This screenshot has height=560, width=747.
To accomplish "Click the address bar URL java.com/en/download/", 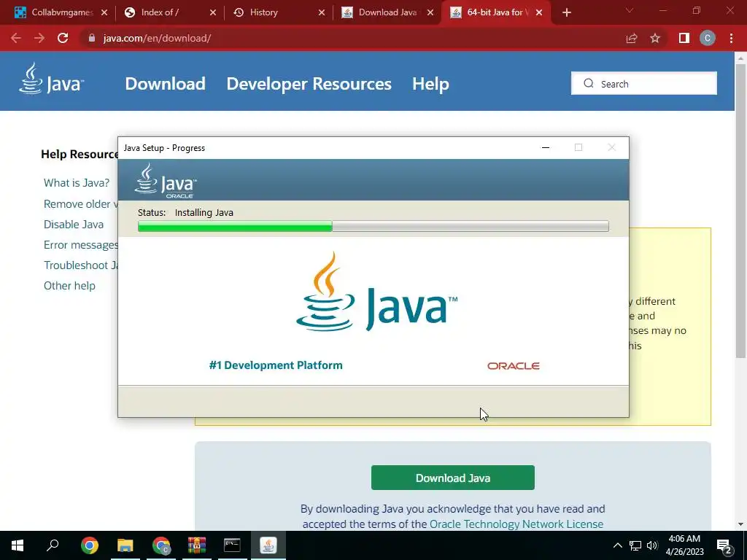I will tap(158, 38).
